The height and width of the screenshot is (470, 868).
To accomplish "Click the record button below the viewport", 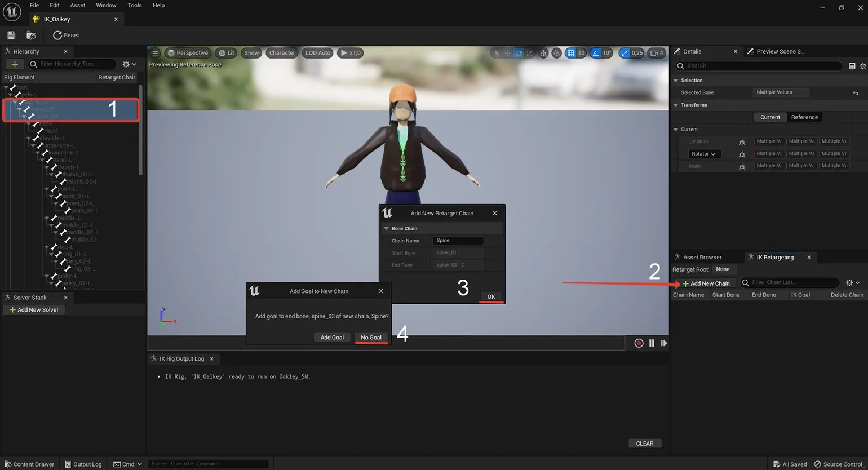I will (639, 343).
